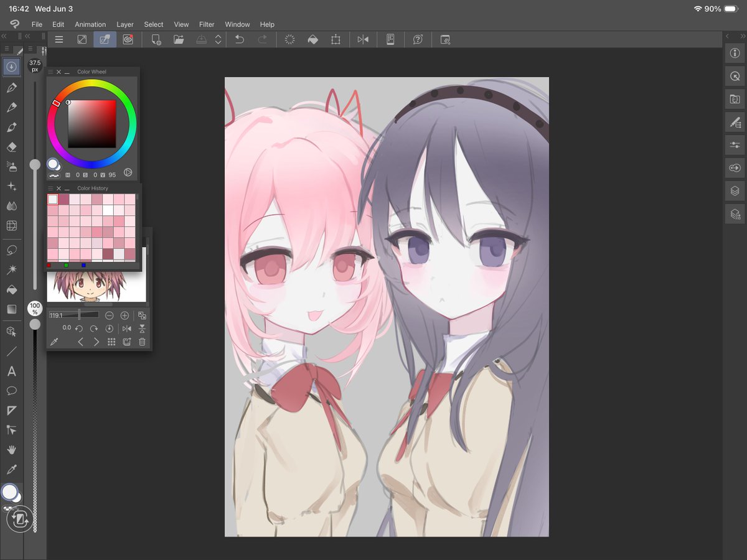Click the Flip horizontal icon in command bar

click(x=363, y=39)
